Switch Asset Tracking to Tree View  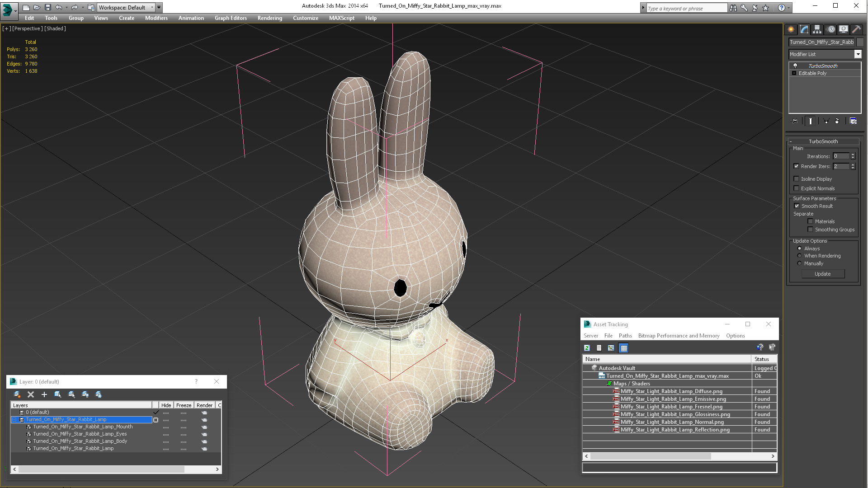tap(611, 348)
